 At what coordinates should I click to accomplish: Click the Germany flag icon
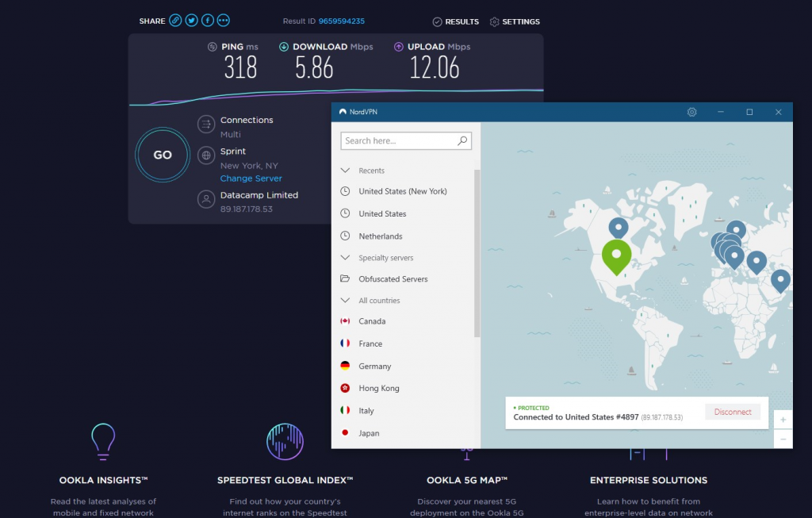345,365
